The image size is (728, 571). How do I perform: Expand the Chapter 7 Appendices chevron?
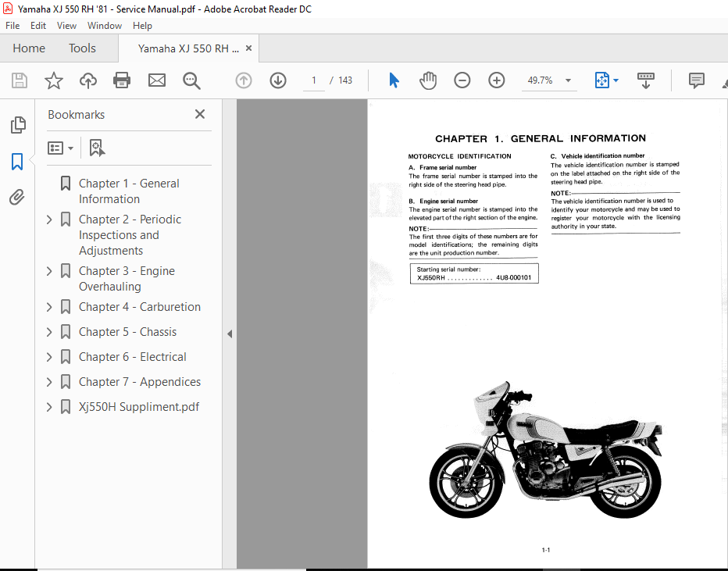49,382
